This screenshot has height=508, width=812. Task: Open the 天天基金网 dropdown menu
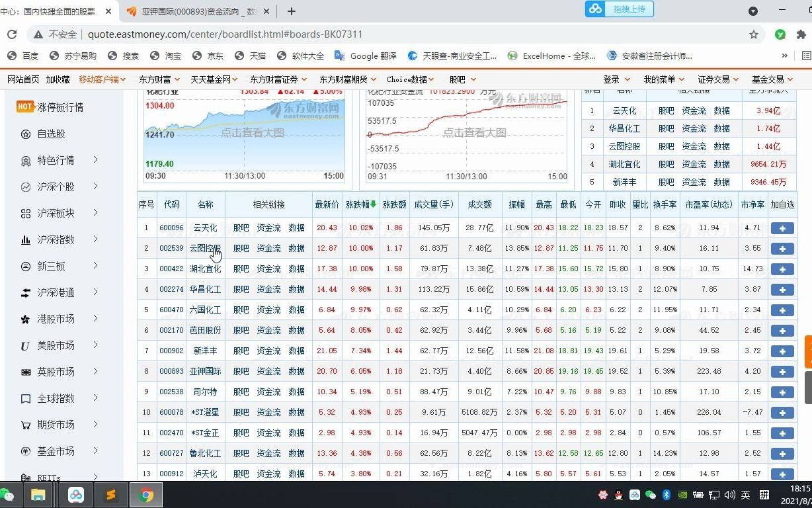(214, 79)
